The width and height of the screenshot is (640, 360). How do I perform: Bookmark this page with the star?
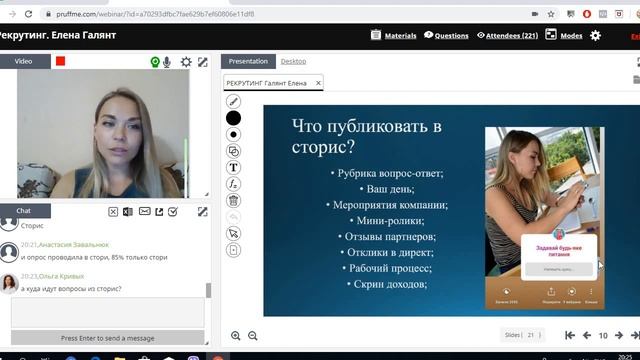point(551,14)
